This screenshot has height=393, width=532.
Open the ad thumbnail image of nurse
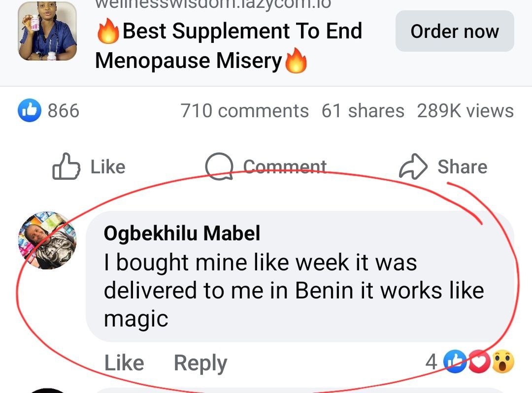[x=48, y=31]
